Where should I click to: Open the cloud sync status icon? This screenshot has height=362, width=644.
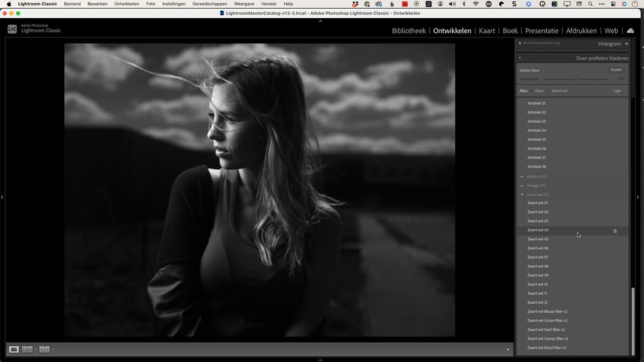630,31
